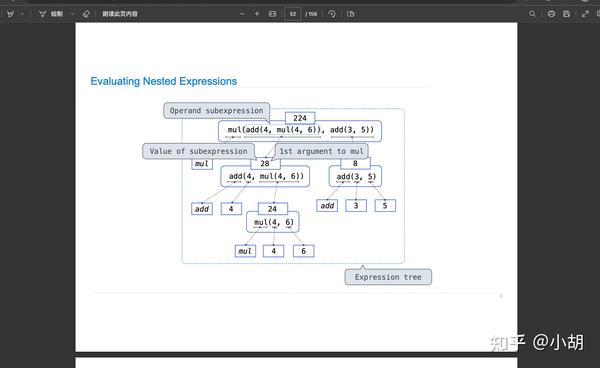This screenshot has height=368, width=600.
Task: Click the Operand subexpression callout
Action: point(217,111)
